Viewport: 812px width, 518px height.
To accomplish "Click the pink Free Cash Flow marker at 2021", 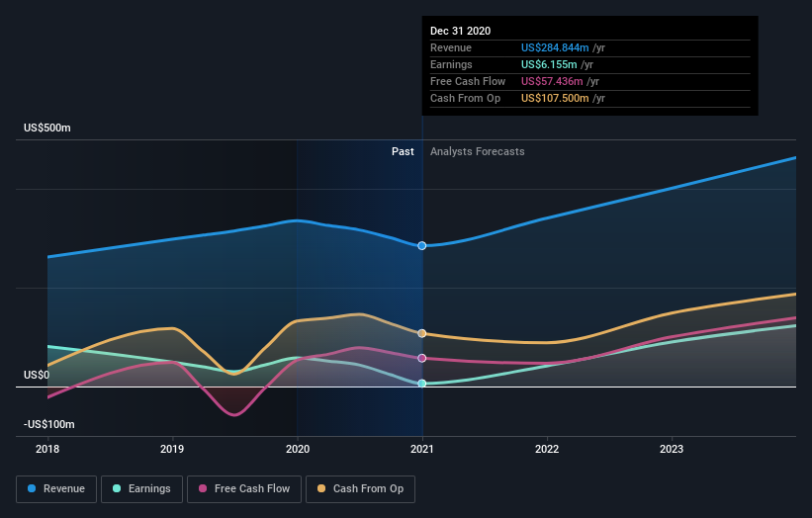I will 422,358.
